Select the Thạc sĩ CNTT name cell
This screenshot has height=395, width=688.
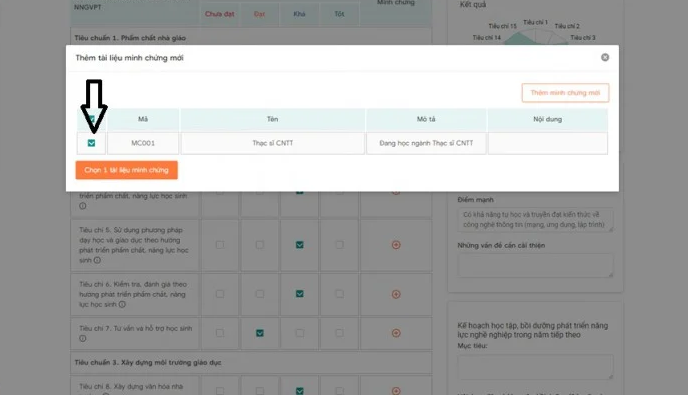point(272,143)
